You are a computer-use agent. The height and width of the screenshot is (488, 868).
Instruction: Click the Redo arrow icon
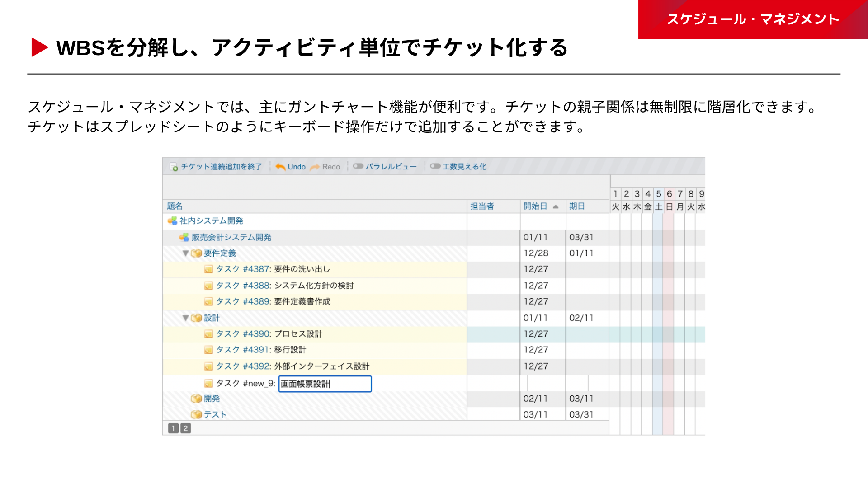[315, 167]
